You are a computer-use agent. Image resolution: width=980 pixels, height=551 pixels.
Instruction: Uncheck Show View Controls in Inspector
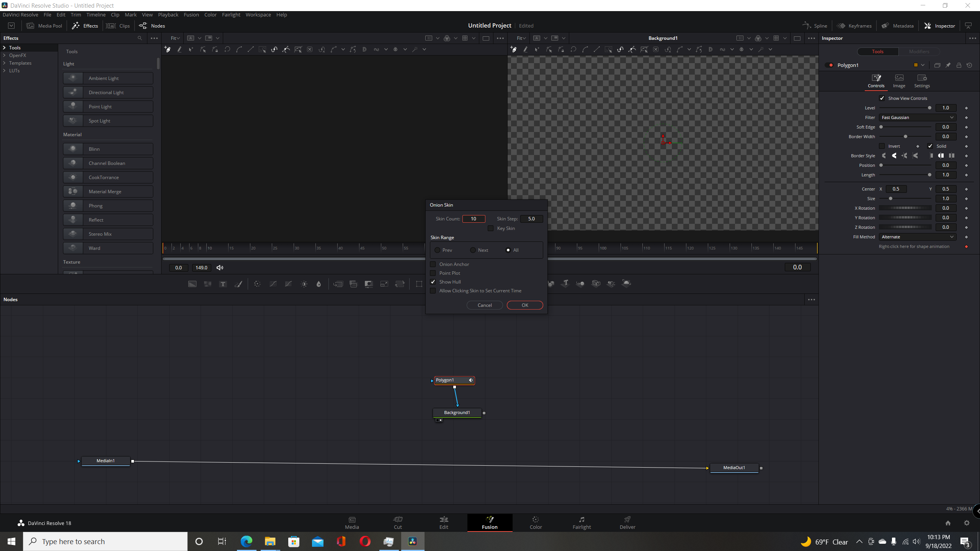point(882,98)
